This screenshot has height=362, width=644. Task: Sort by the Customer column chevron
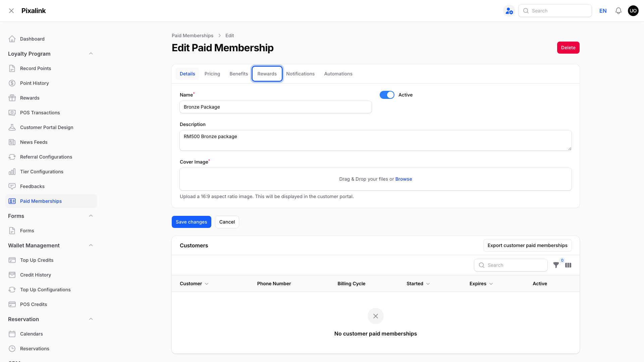click(207, 284)
